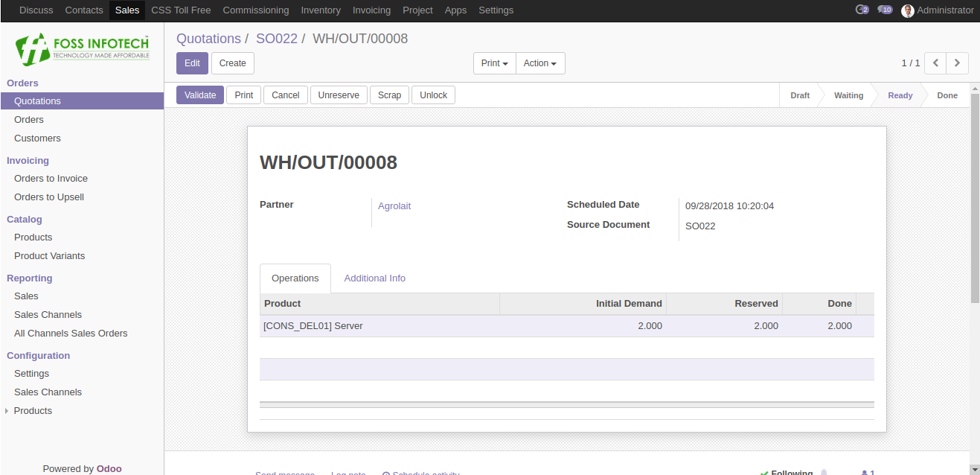Click the Done column header in the table
This screenshot has height=475, width=980.
pos(819,304)
